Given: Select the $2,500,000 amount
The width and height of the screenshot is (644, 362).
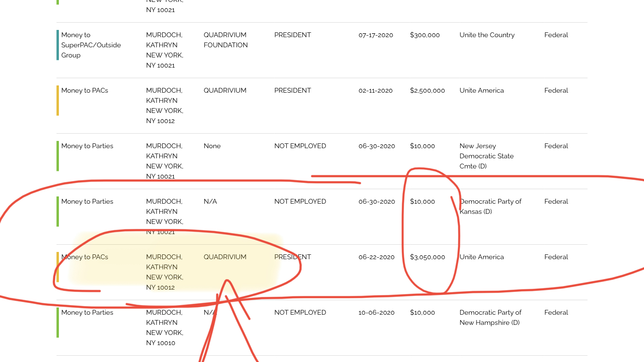Looking at the screenshot, I should pos(427,91).
